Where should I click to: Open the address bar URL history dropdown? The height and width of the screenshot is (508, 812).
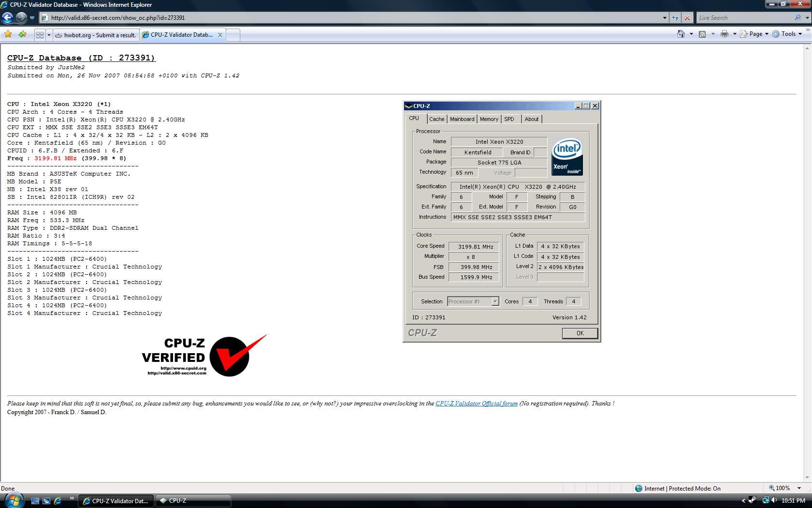(x=665, y=18)
